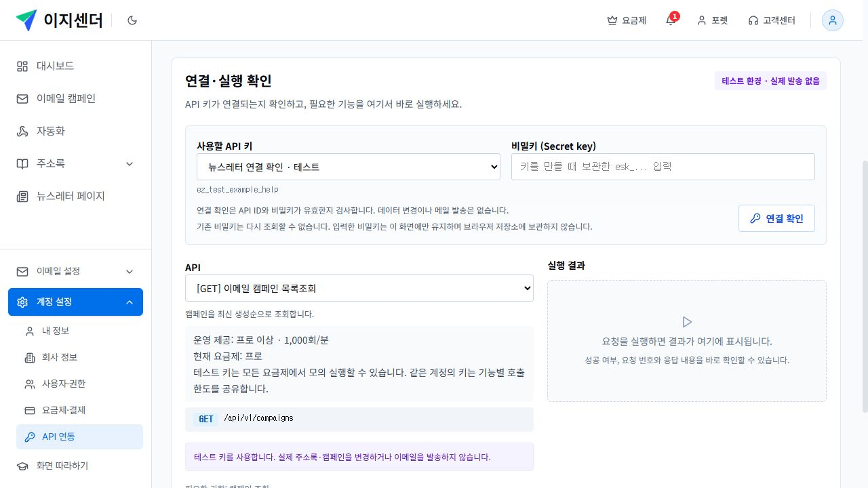Viewport: 868px width, 488px height.
Task: Collapse the 계정 설정 section chevron
Action: coord(130,302)
